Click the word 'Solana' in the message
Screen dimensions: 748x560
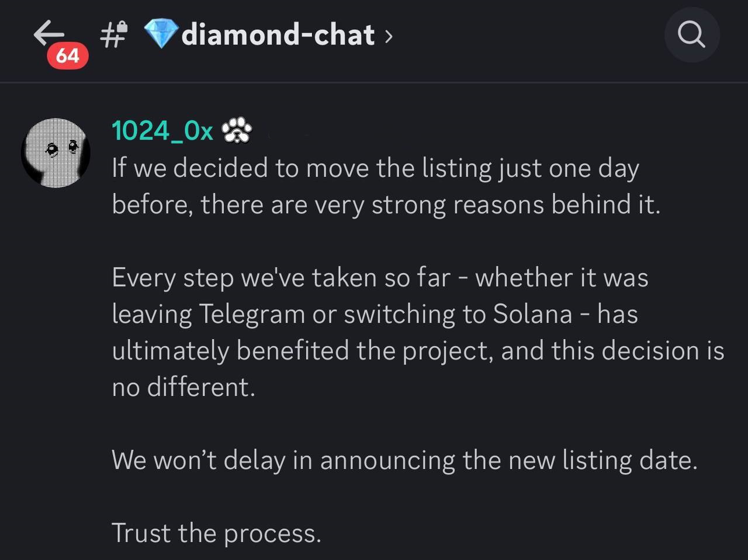532,314
